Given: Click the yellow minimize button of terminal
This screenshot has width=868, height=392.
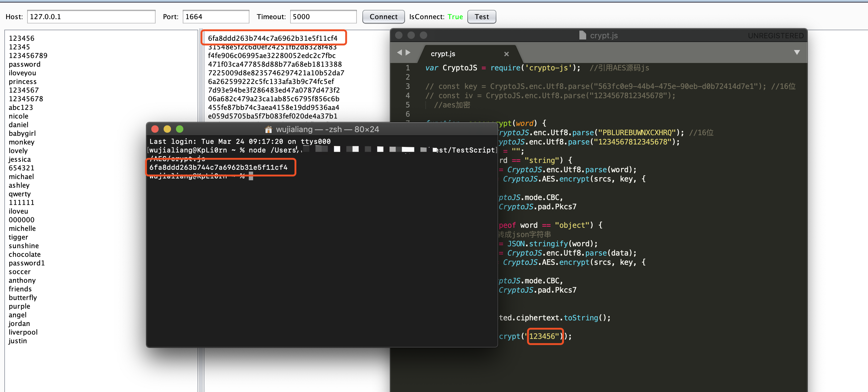Looking at the screenshot, I should [167, 129].
